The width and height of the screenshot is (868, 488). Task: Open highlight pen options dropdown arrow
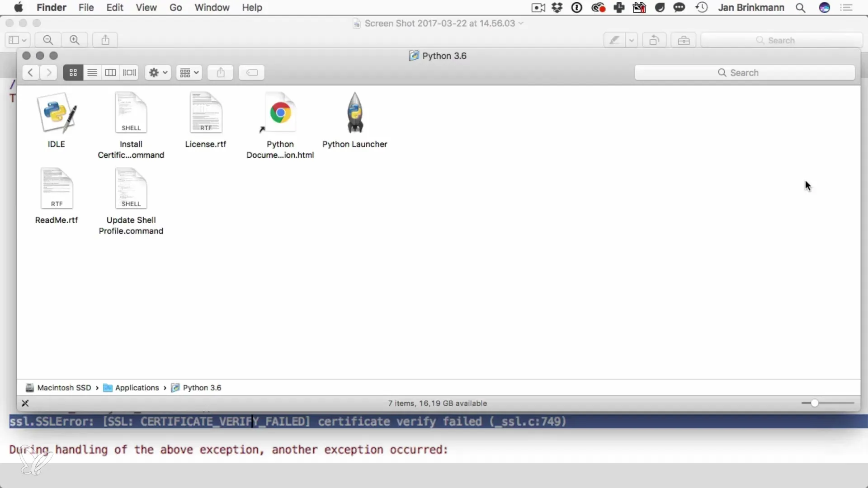coord(632,40)
